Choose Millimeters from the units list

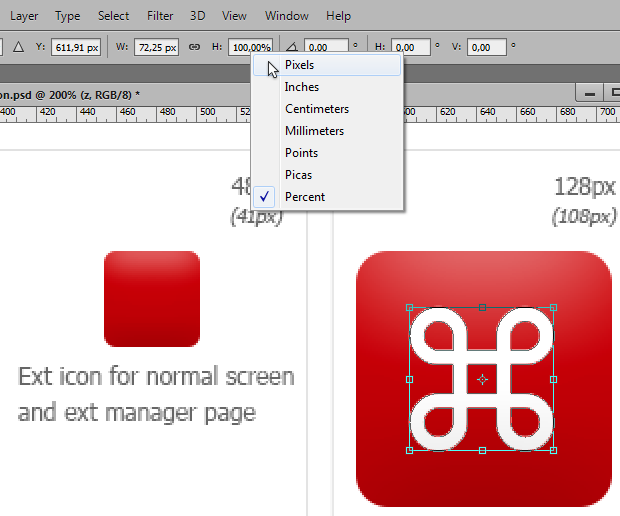pyautogui.click(x=327, y=131)
